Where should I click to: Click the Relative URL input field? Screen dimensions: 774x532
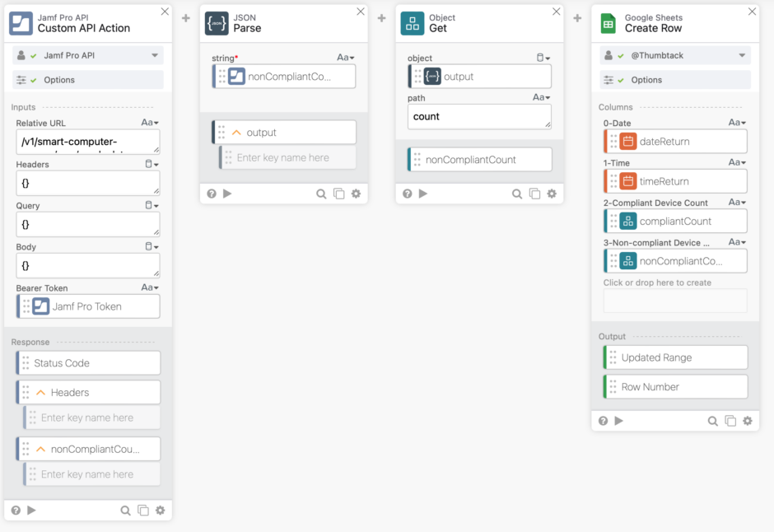click(88, 142)
